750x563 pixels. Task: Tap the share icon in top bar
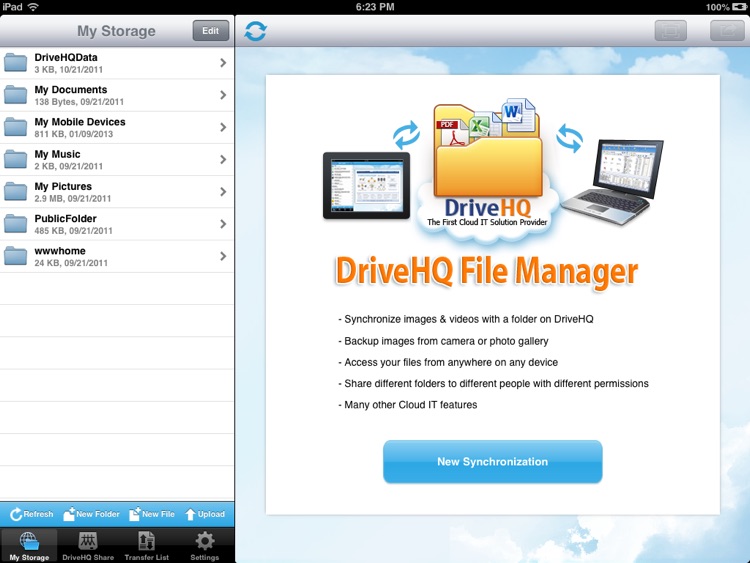click(x=727, y=31)
